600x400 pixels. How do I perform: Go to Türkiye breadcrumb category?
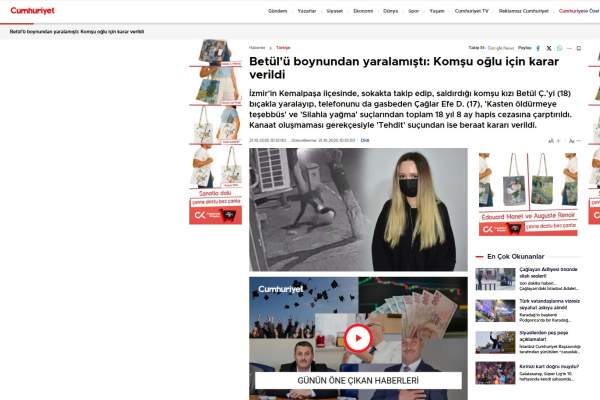(283, 48)
